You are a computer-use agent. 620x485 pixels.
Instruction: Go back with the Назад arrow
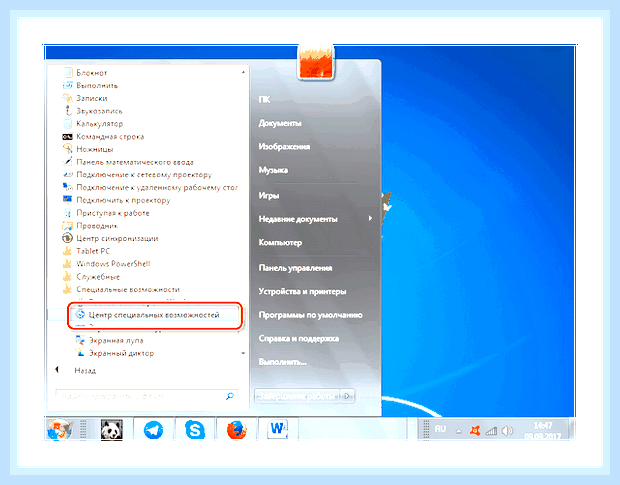57,370
